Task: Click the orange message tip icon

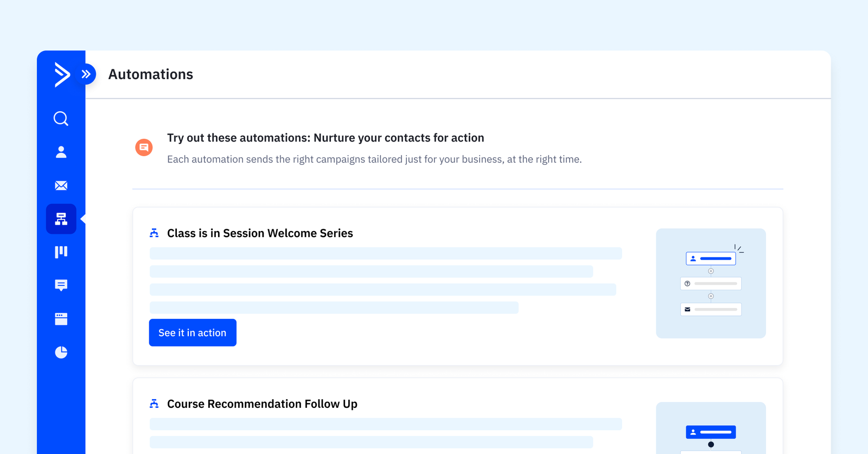Action: (x=144, y=147)
